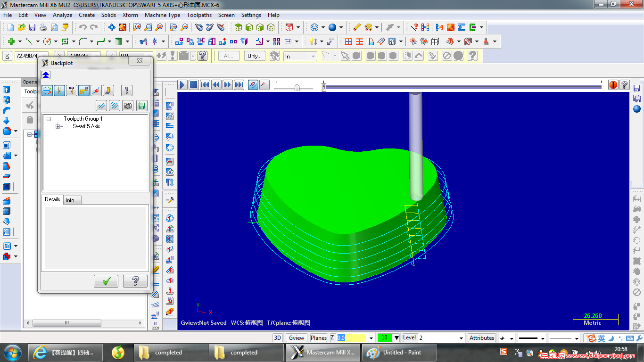
Task: Click the Analyze question-mark arrow icon
Action: coord(414,27)
